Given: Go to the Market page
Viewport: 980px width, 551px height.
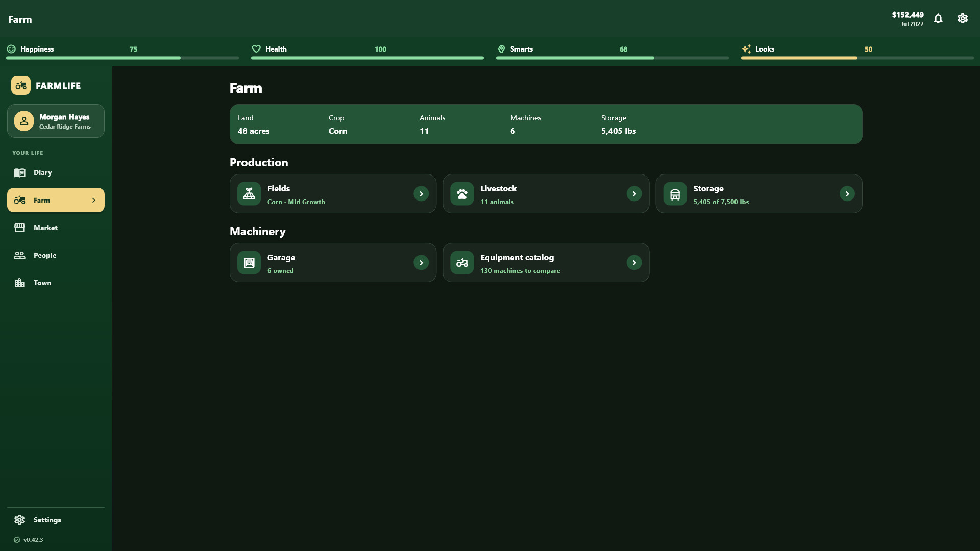Looking at the screenshot, I should tap(56, 228).
